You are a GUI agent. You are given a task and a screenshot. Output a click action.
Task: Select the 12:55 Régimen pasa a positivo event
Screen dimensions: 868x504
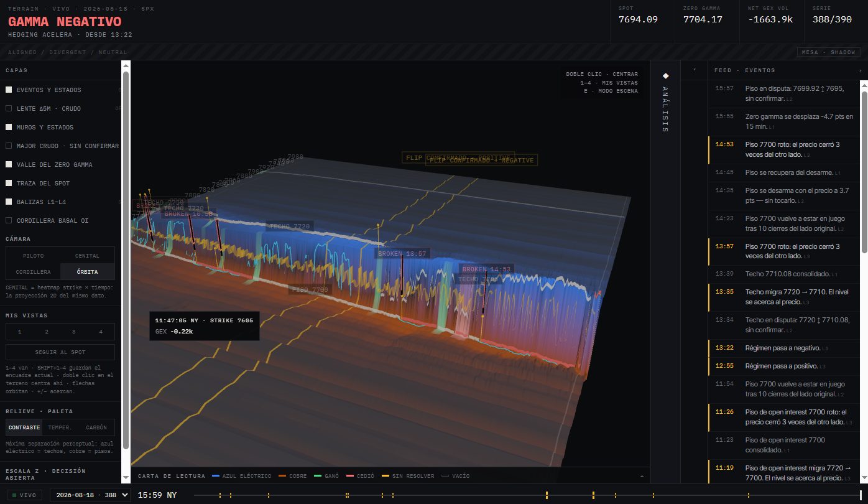(783, 366)
